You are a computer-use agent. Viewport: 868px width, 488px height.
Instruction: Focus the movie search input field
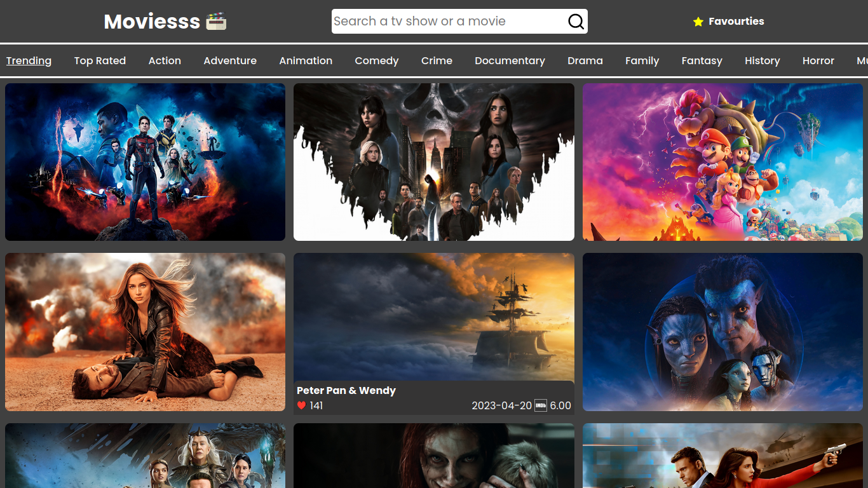pos(449,22)
